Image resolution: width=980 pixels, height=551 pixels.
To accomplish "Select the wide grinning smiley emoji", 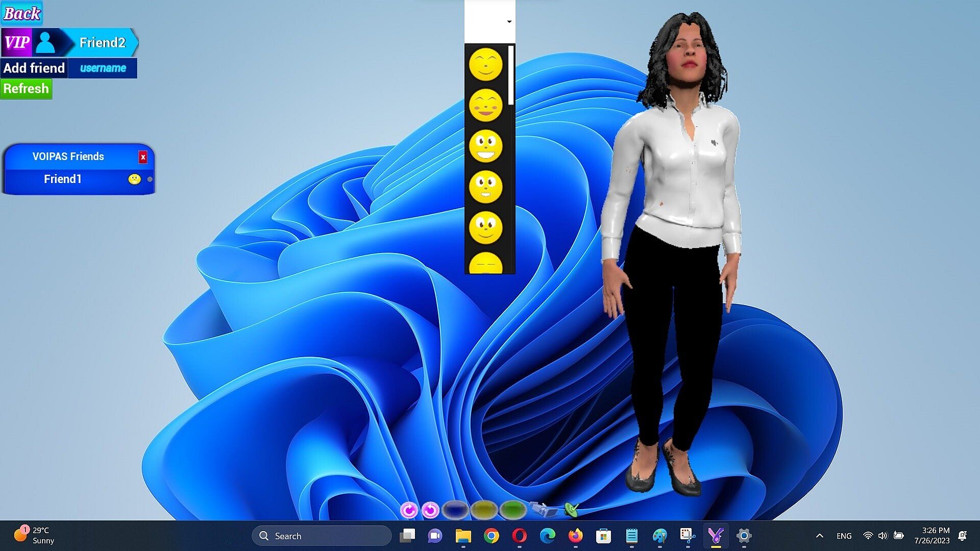I will [x=485, y=146].
